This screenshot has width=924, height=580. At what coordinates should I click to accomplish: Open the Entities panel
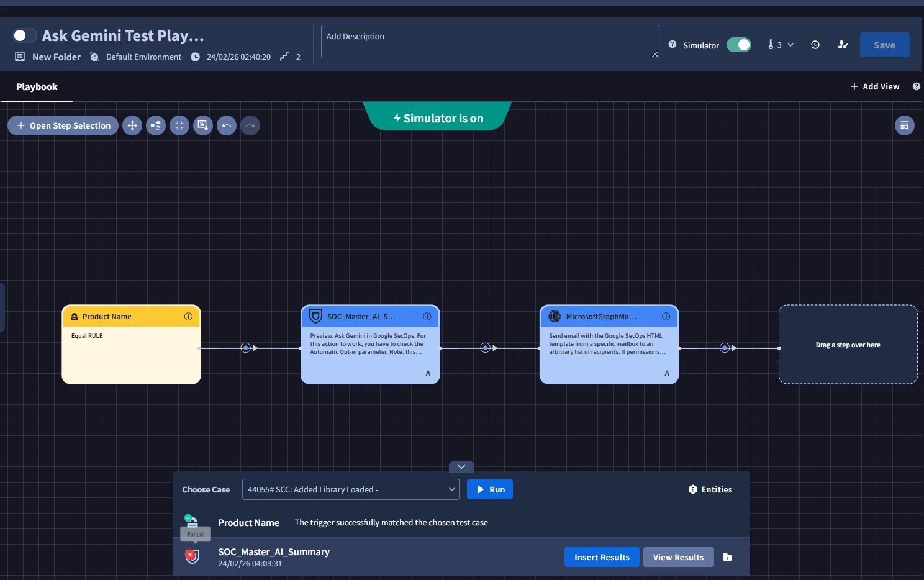point(710,489)
